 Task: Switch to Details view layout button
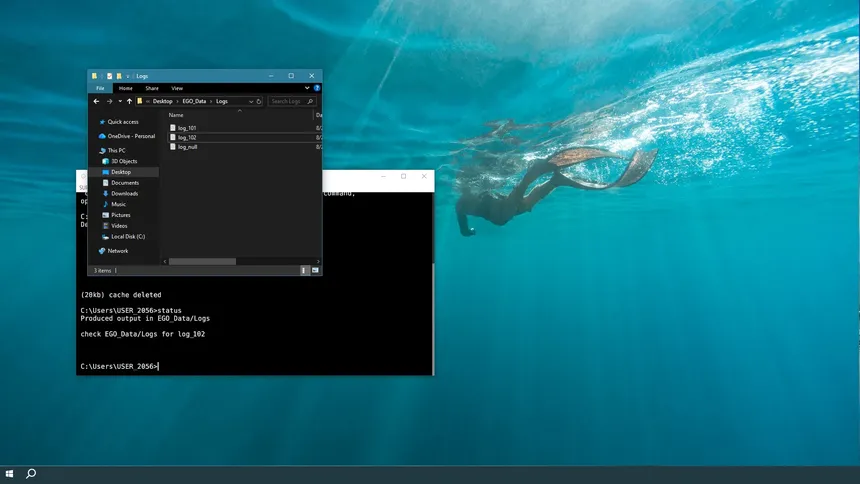(x=304, y=271)
